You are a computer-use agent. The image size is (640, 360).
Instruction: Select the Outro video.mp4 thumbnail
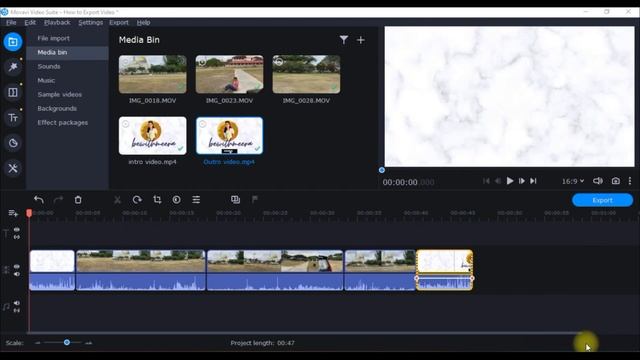(x=229, y=136)
